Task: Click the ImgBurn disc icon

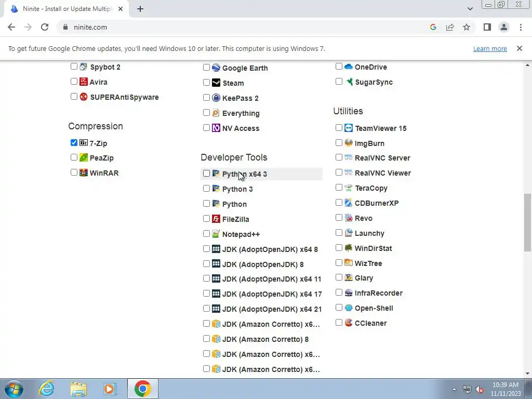Action: click(x=349, y=143)
